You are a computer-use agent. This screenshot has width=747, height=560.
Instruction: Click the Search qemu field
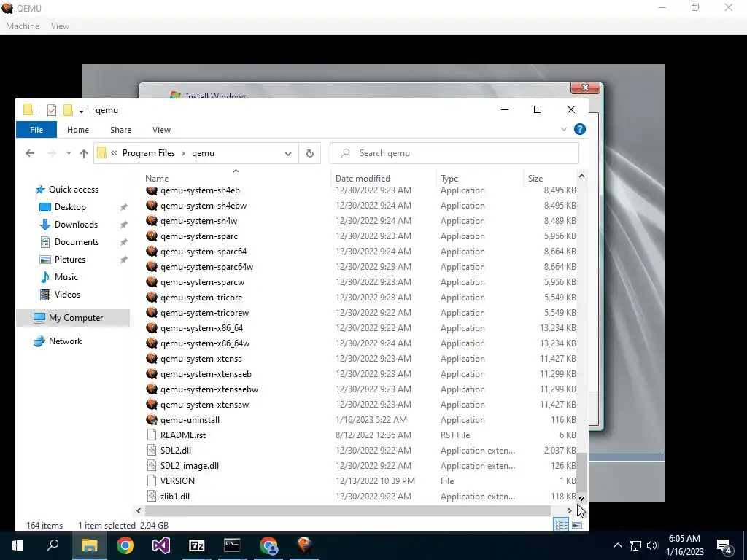[454, 153]
